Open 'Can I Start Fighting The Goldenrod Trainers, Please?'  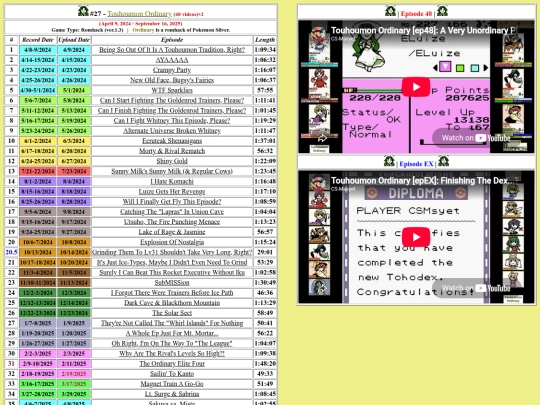pyautogui.click(x=172, y=101)
